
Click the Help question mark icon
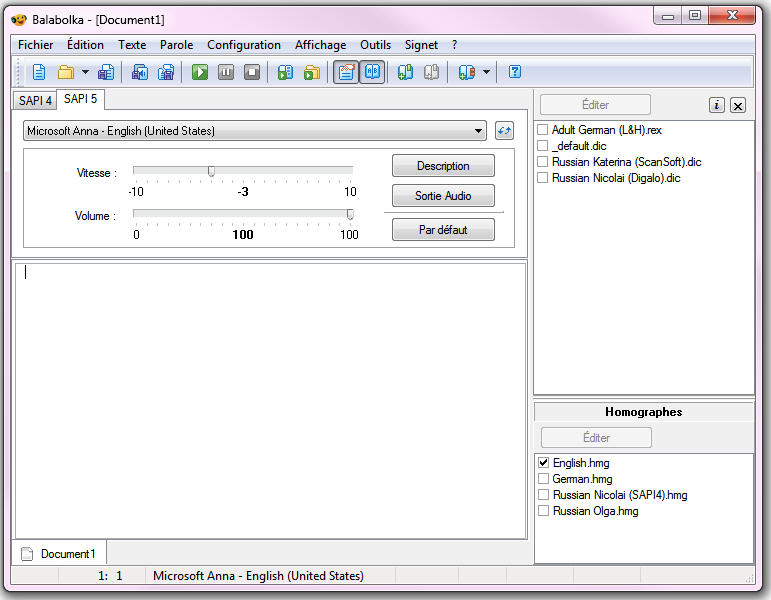(x=515, y=72)
